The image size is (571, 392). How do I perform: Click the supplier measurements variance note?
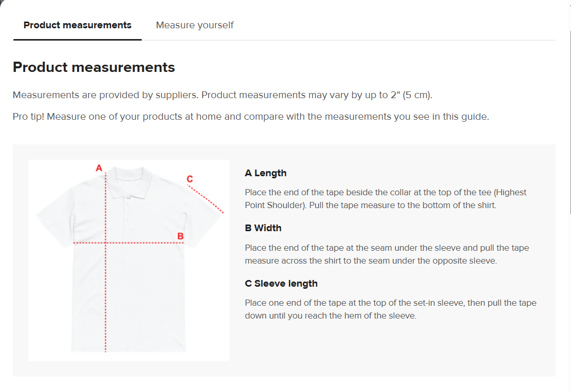pos(223,95)
